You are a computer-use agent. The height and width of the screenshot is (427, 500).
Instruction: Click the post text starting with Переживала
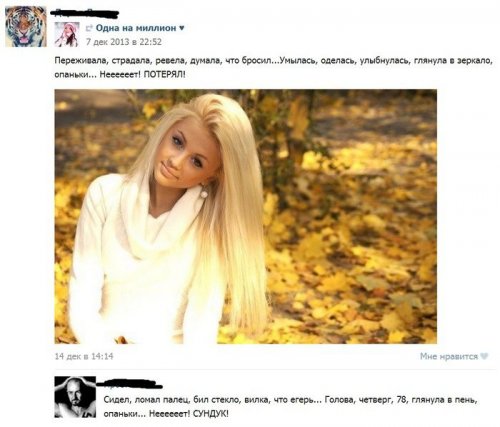coord(273,67)
